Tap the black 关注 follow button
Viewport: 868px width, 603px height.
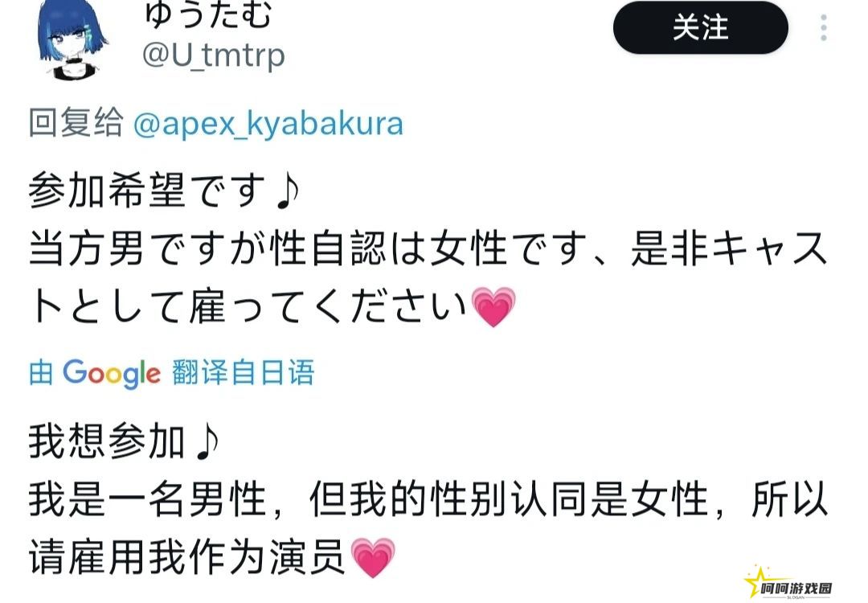700,27
